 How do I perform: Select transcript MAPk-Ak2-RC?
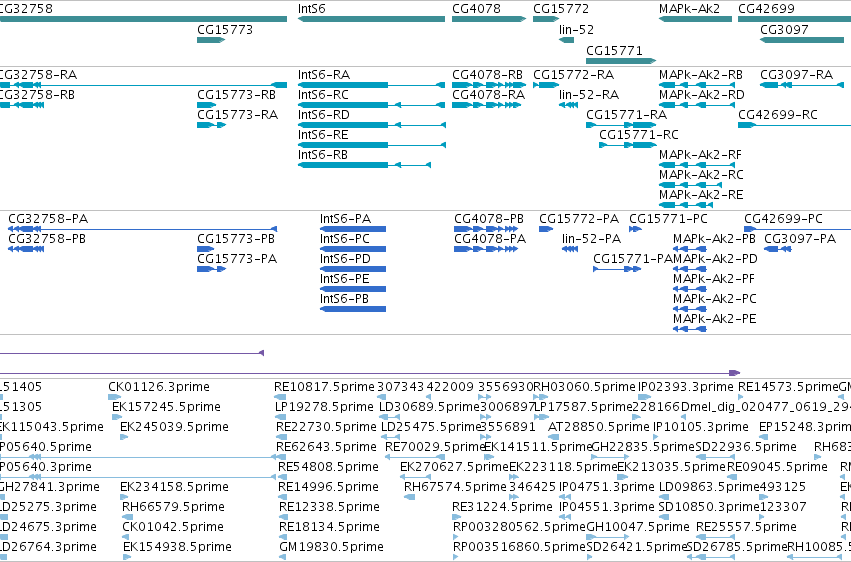click(x=690, y=185)
